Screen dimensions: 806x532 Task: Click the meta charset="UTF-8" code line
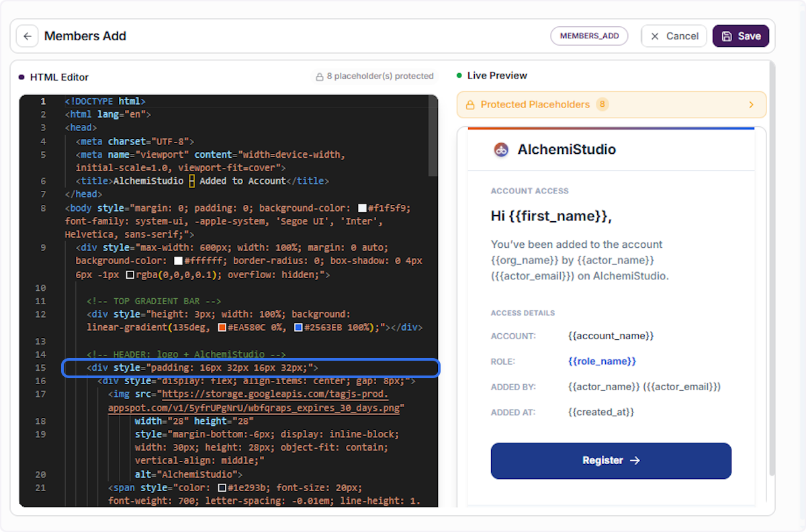[135, 142]
